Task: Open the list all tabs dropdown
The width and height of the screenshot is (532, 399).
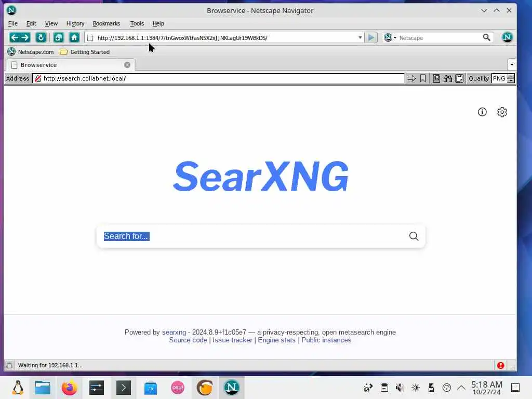Action: [x=512, y=64]
